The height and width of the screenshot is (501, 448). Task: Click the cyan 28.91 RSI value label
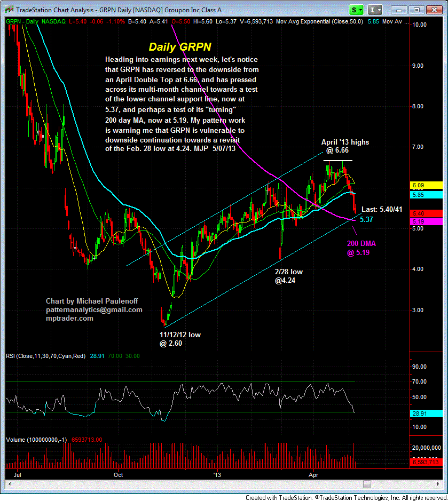[426, 413]
